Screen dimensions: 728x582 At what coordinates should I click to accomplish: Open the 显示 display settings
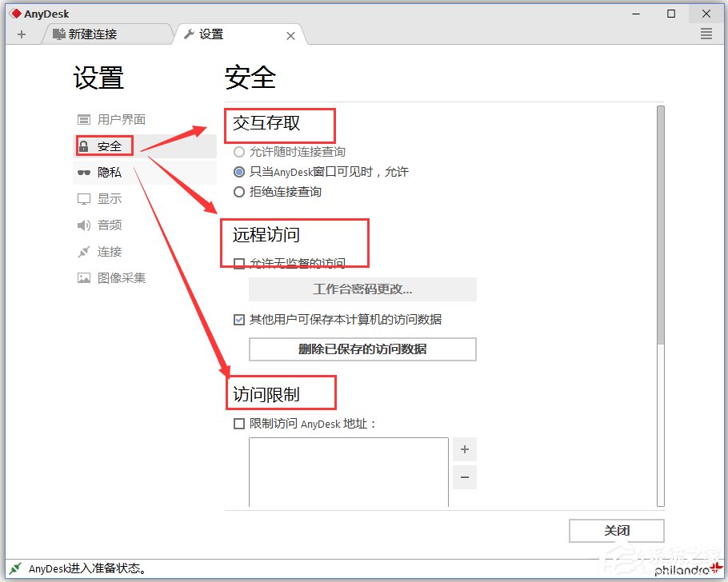pos(108,198)
